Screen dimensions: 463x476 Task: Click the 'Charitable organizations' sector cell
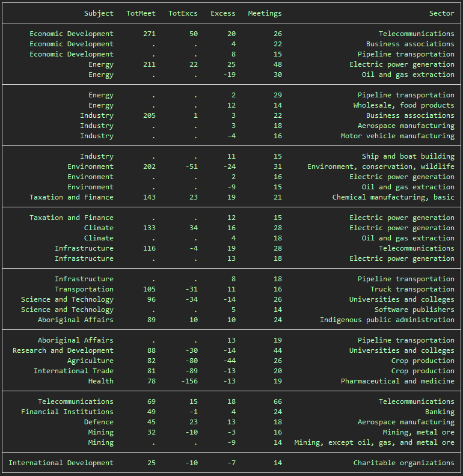point(403,463)
